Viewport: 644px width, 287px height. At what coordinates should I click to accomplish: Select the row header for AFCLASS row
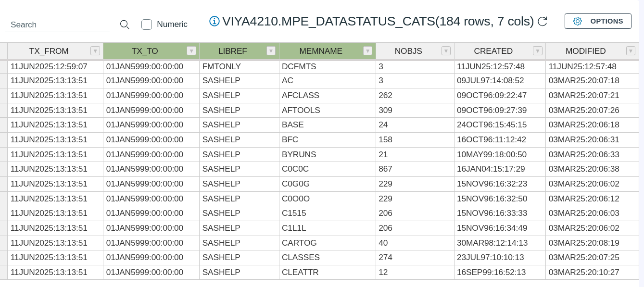[3, 96]
